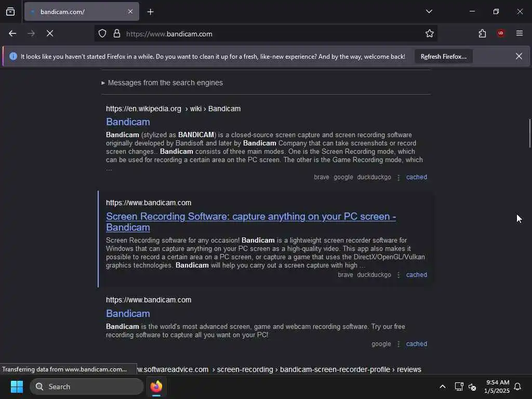
Task: Click https://en.wikipedia.org URL text
Action: point(143,109)
